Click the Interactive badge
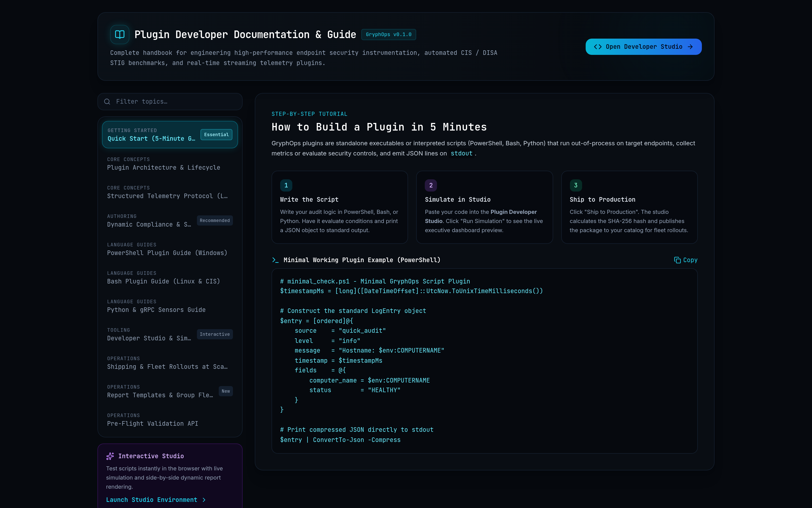Viewport: 812px width, 508px height. (x=215, y=334)
